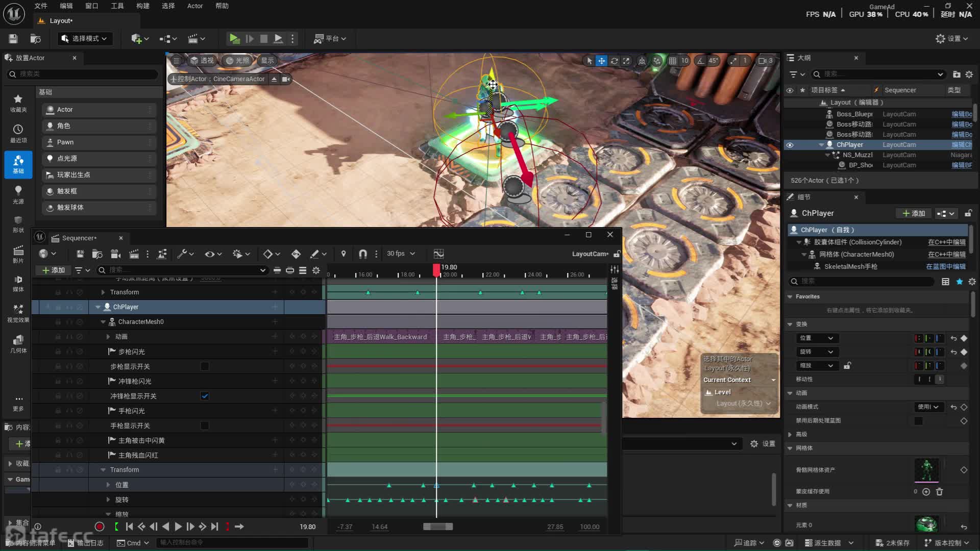Screen dimensions: 980x551
Task: Open the 选择模式 mode dropdown
Action: pos(85,39)
